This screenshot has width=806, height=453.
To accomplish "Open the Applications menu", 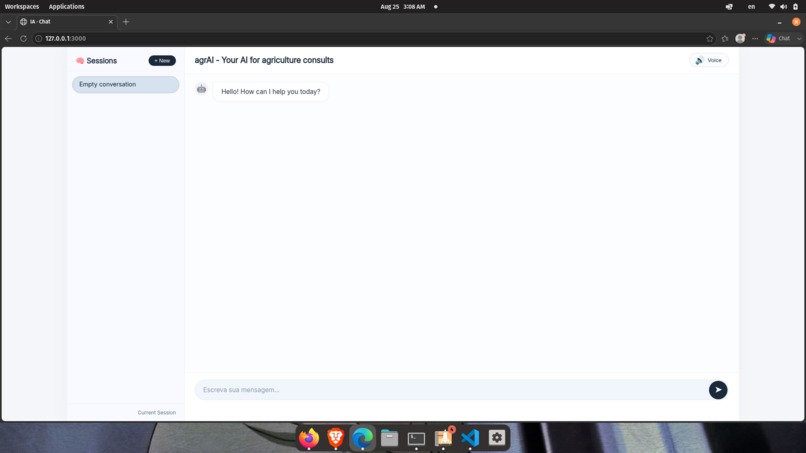I will click(x=66, y=7).
